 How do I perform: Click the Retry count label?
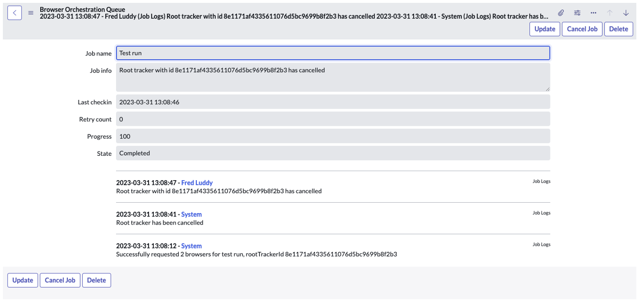96,119
